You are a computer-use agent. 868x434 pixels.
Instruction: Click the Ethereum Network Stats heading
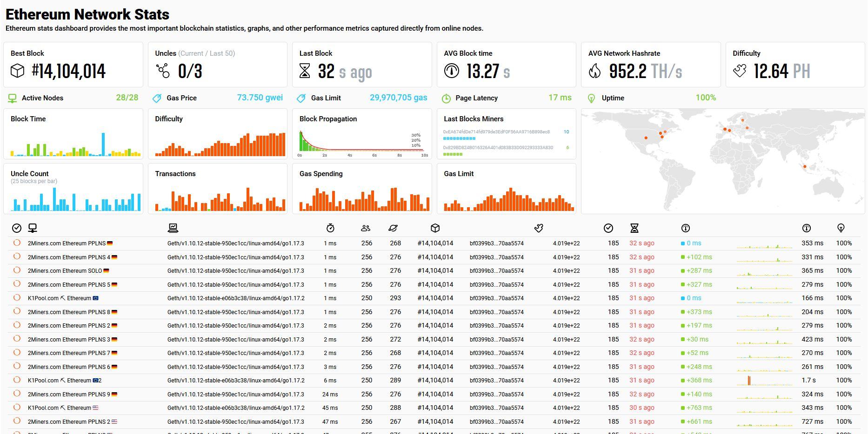pos(87,14)
